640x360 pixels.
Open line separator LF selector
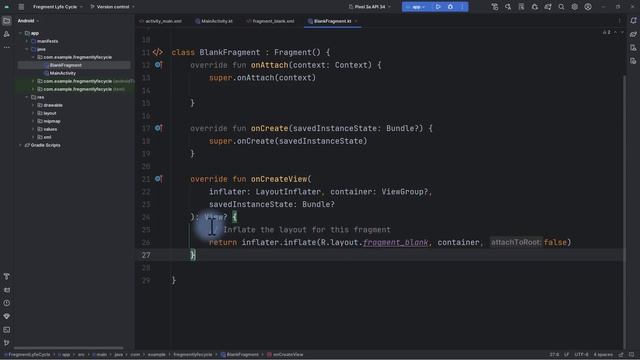coord(567,355)
